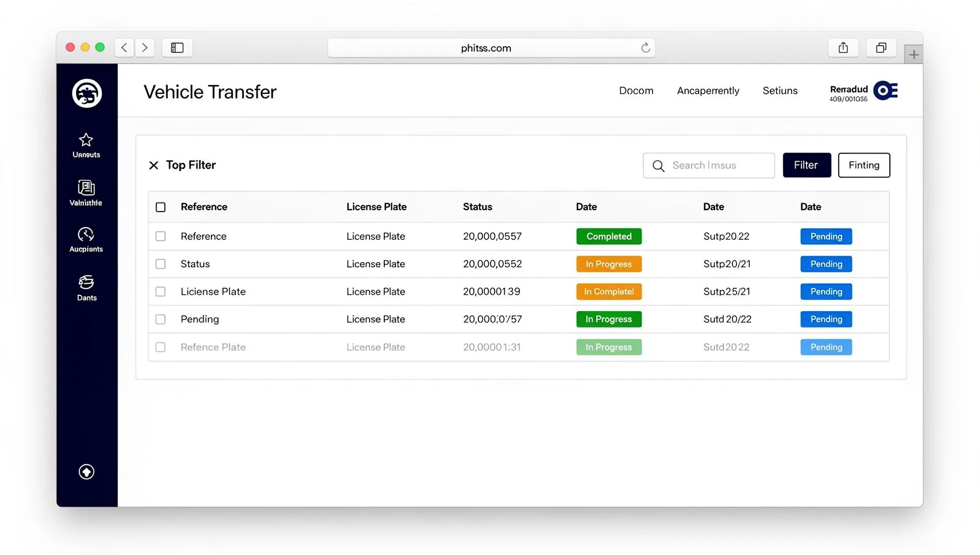The height and width of the screenshot is (555, 980).
Task: Click Pending badge in Refence Plate row
Action: coord(826,347)
